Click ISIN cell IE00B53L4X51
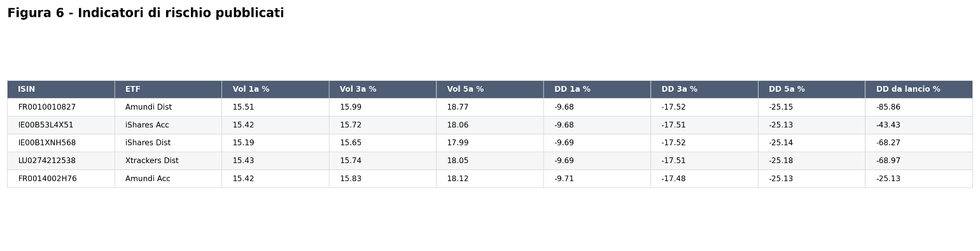980x251 pixels. [x=60, y=125]
